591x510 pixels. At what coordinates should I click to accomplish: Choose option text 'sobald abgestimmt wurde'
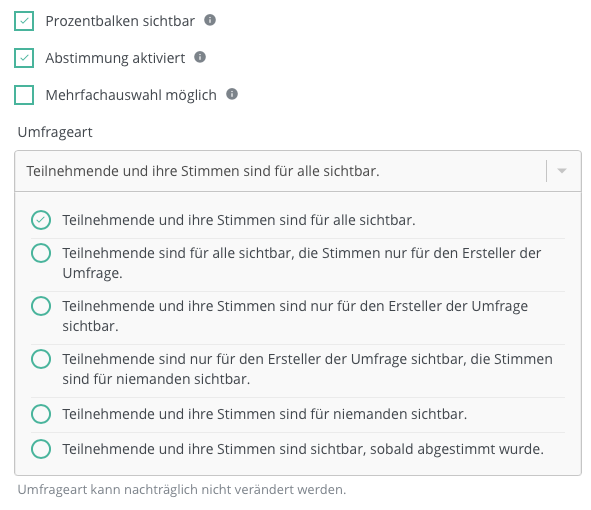click(303, 449)
